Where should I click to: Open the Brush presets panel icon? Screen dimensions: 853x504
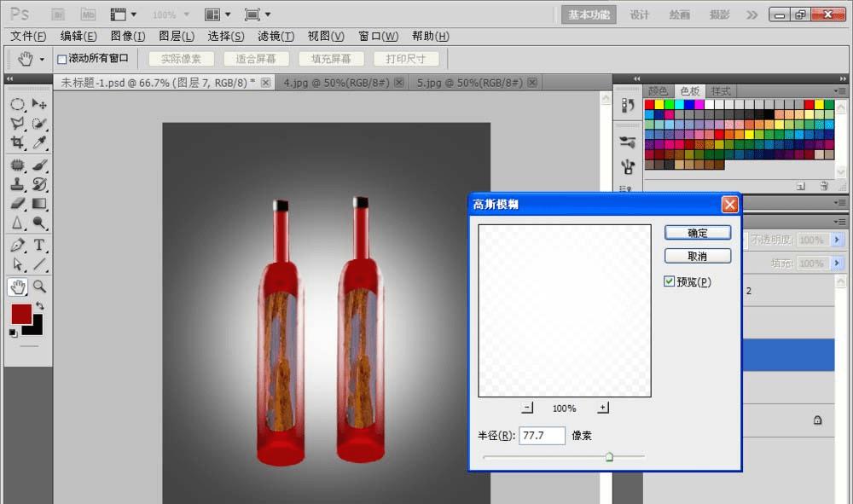pyautogui.click(x=627, y=142)
